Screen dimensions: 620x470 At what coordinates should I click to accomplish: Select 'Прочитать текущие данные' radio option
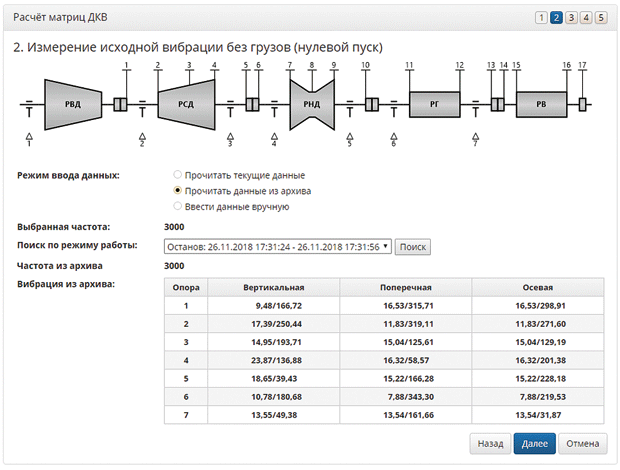pos(178,174)
